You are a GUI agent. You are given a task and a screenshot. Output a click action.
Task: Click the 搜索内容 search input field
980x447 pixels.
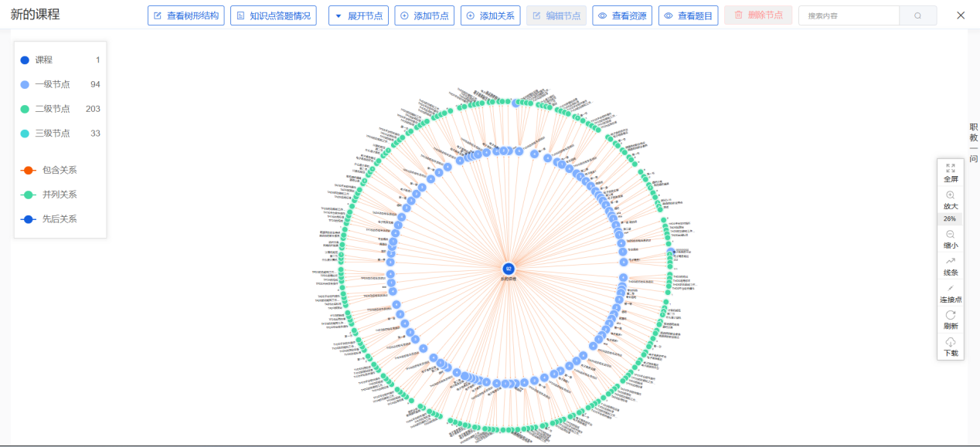click(x=848, y=15)
